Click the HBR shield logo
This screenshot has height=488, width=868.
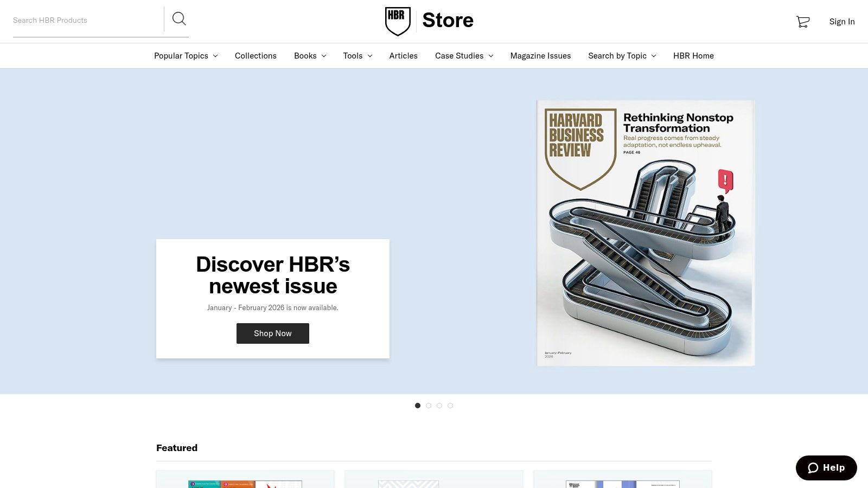pyautogui.click(x=398, y=20)
